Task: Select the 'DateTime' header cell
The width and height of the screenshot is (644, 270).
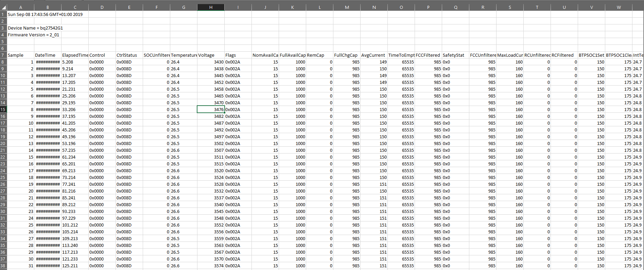Action: [x=48, y=55]
